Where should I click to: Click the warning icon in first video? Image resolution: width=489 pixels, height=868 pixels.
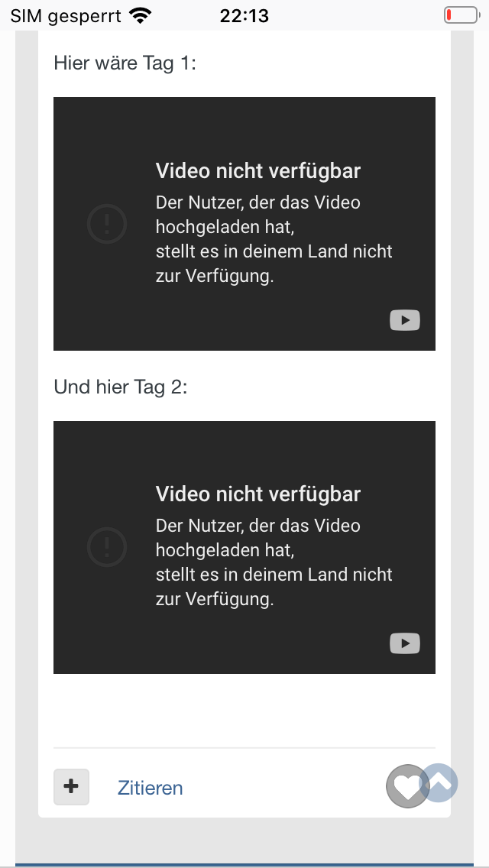click(107, 224)
